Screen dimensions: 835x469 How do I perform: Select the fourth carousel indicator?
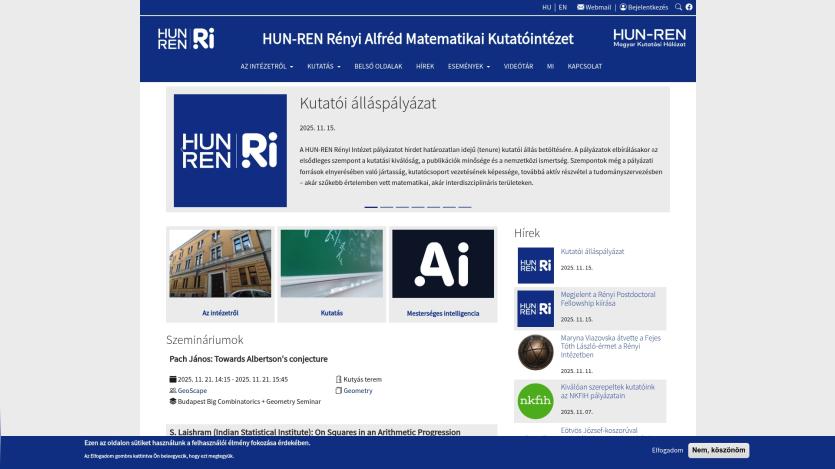pyautogui.click(x=418, y=207)
